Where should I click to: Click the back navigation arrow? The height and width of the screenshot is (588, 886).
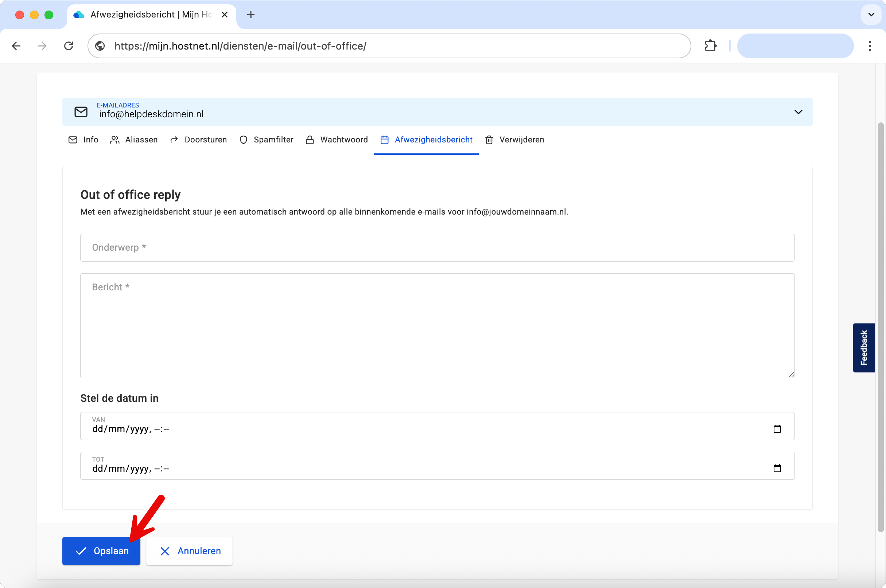coord(16,46)
